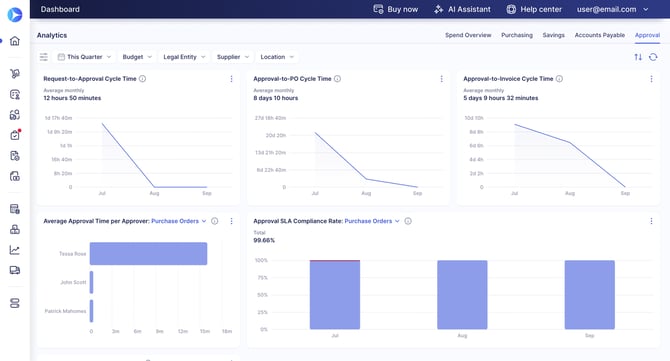This screenshot has width=670, height=361.
Task: Open Request-to-Approval card options menu
Action: pos(231,79)
